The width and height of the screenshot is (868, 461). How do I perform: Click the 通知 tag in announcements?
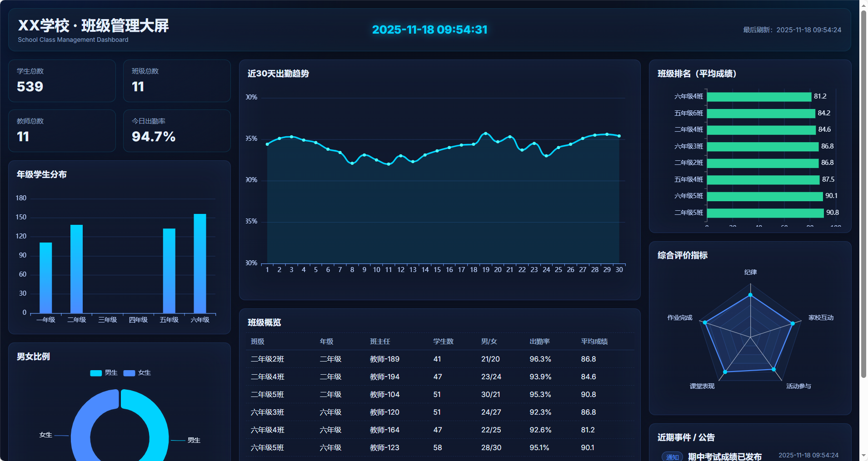pos(672,457)
